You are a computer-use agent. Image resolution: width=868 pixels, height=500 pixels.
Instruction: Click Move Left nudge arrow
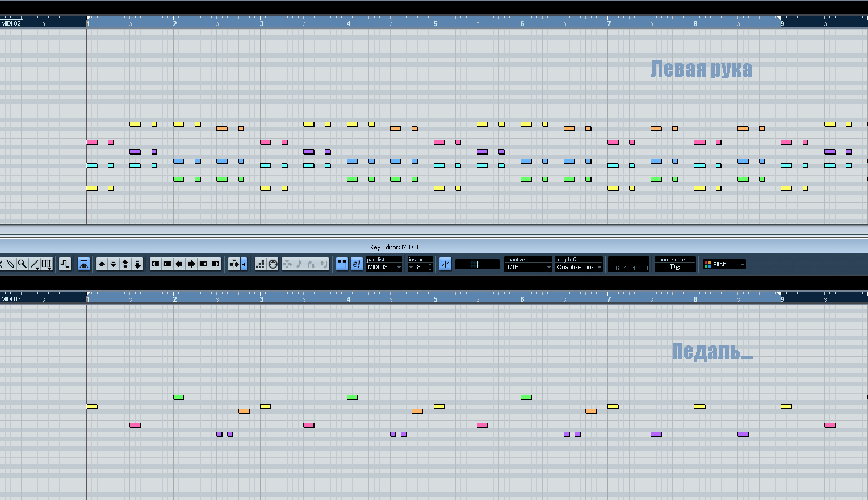(x=179, y=264)
